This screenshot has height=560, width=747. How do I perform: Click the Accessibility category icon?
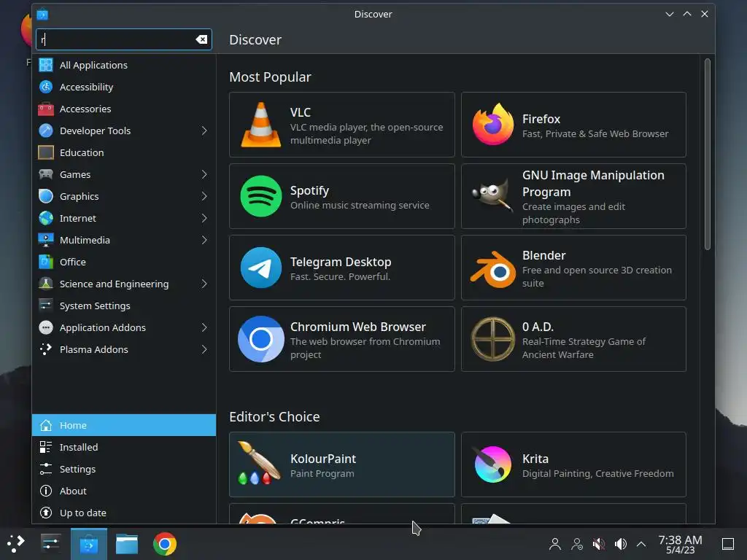coord(46,87)
